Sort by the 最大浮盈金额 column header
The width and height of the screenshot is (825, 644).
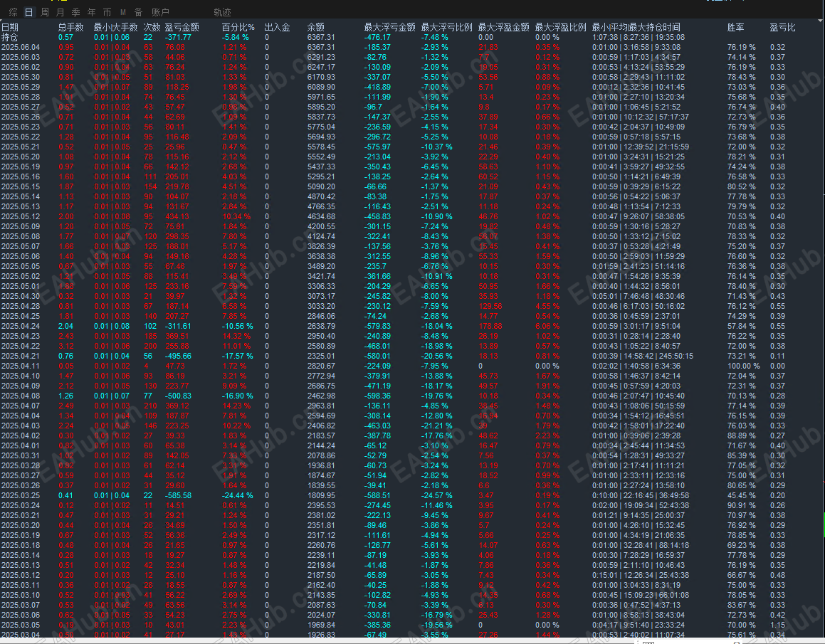tap(503, 27)
